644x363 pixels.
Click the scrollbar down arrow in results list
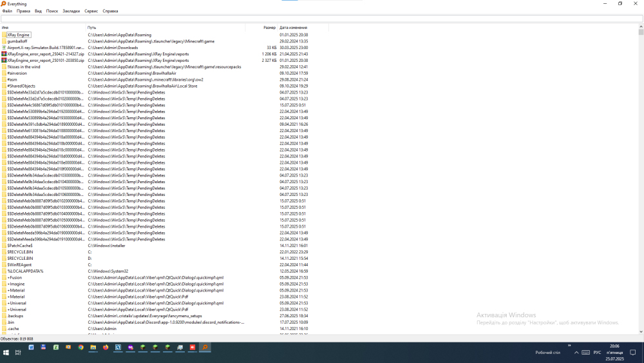pyautogui.click(x=641, y=331)
